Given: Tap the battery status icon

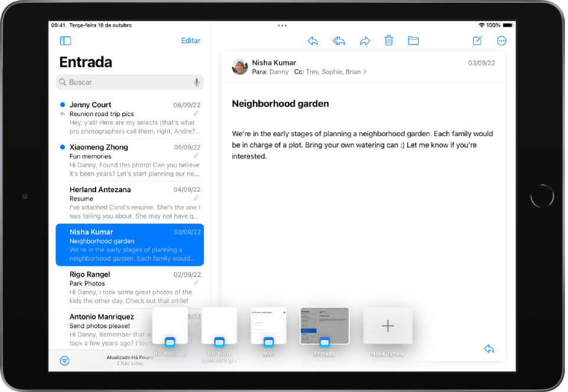Looking at the screenshot, I should tap(508, 25).
